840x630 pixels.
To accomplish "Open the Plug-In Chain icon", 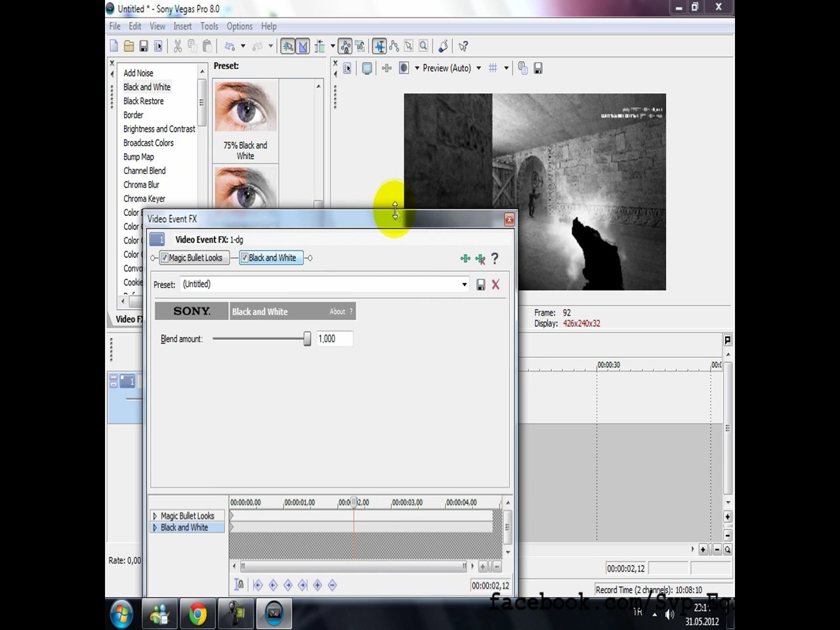I will pos(465,259).
